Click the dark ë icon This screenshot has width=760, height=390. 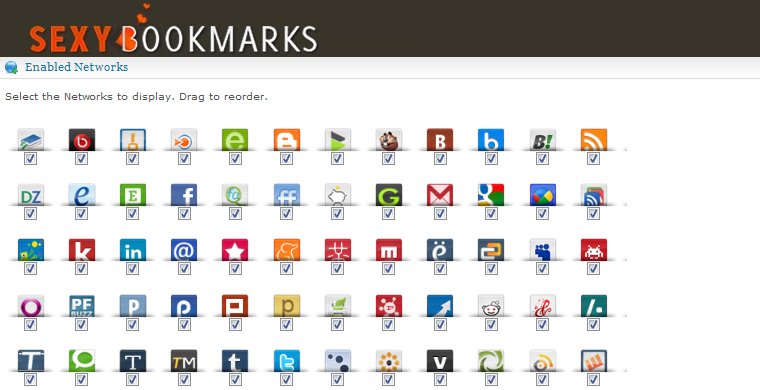(440, 250)
